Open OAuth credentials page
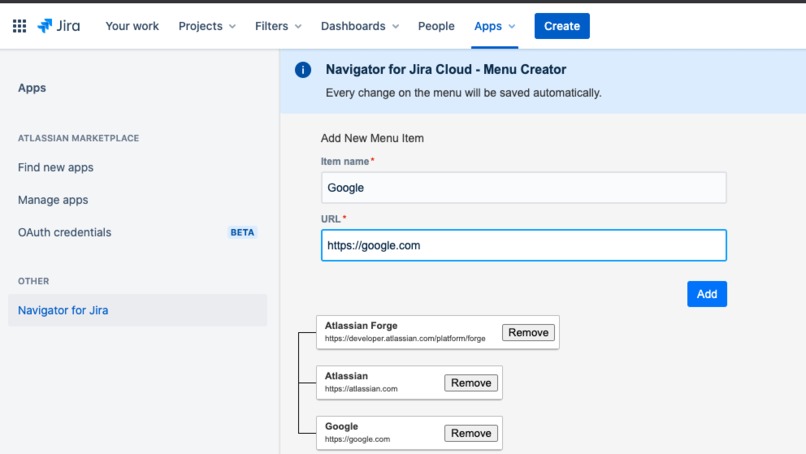The height and width of the screenshot is (454, 806). 64,232
